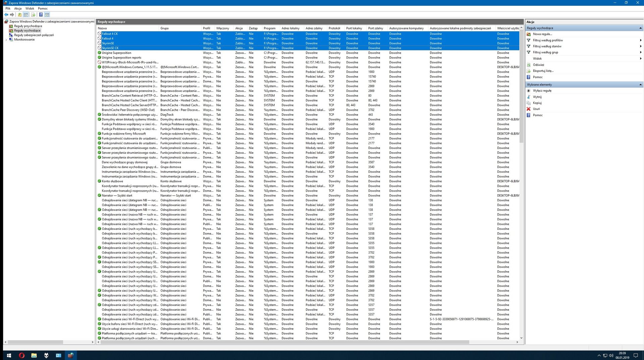This screenshot has height=360, width=644.
Task: Sort rules by the Nazwa column header
Action: coord(127,28)
